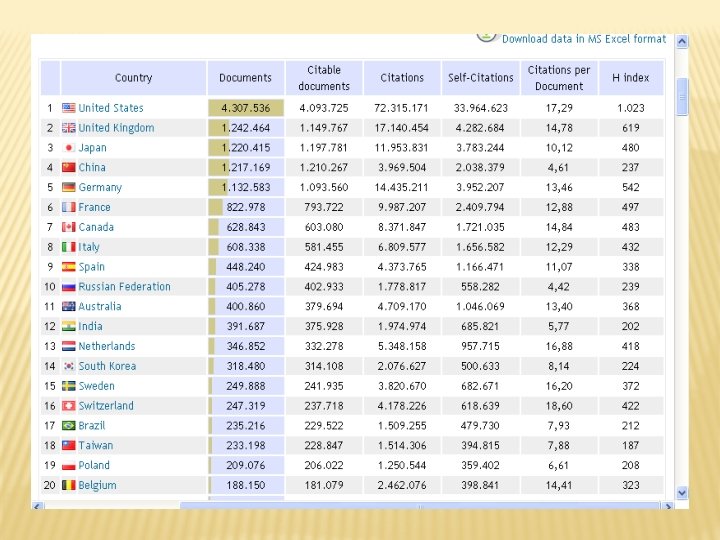Click vertical scrollbar up arrow
The height and width of the screenshot is (540, 720).
pyautogui.click(x=682, y=42)
